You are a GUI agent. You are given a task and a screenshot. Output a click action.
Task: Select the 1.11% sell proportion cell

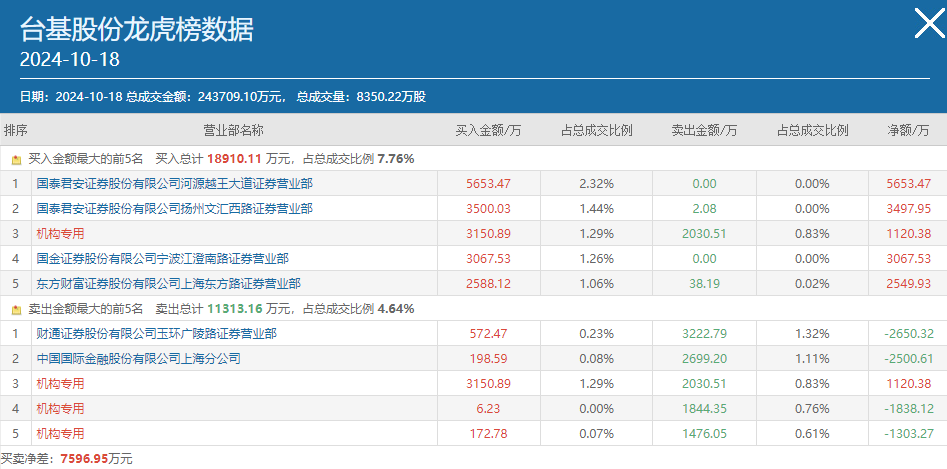(812, 359)
